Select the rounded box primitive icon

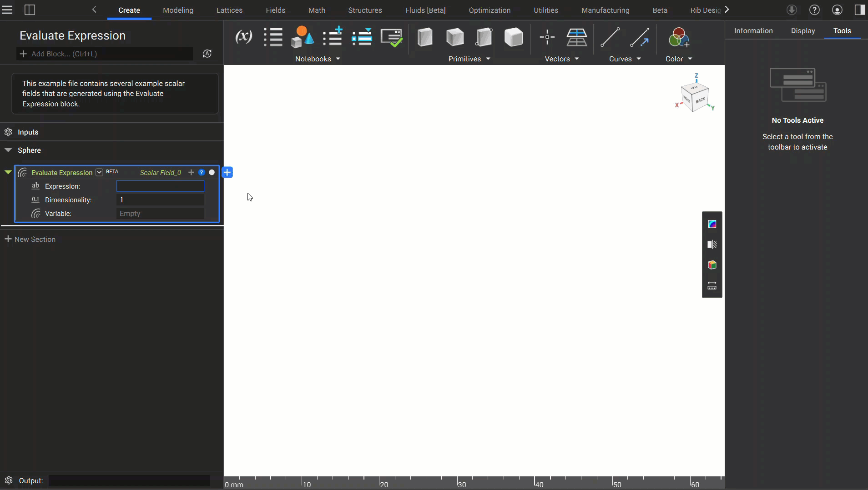[514, 37]
